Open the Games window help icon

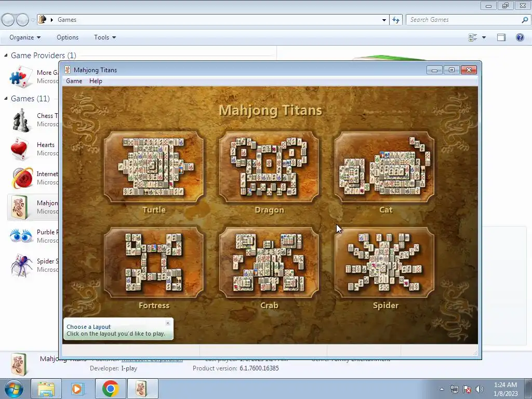tap(520, 37)
